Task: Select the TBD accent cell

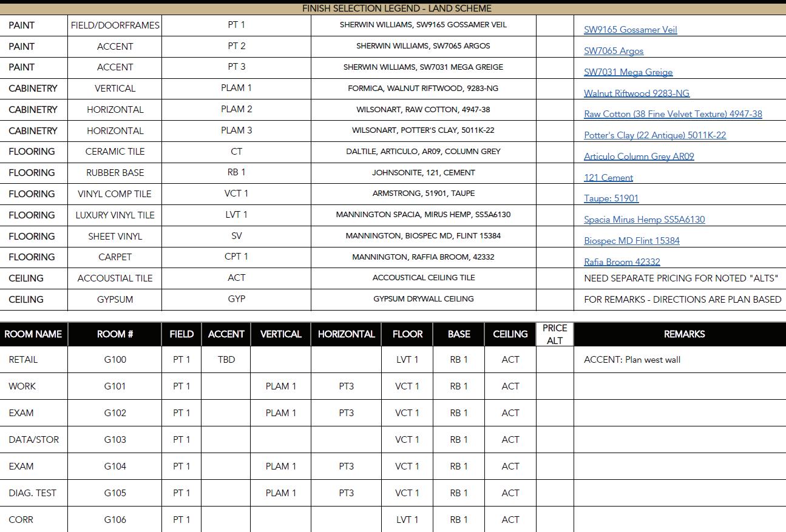Action: (x=226, y=360)
